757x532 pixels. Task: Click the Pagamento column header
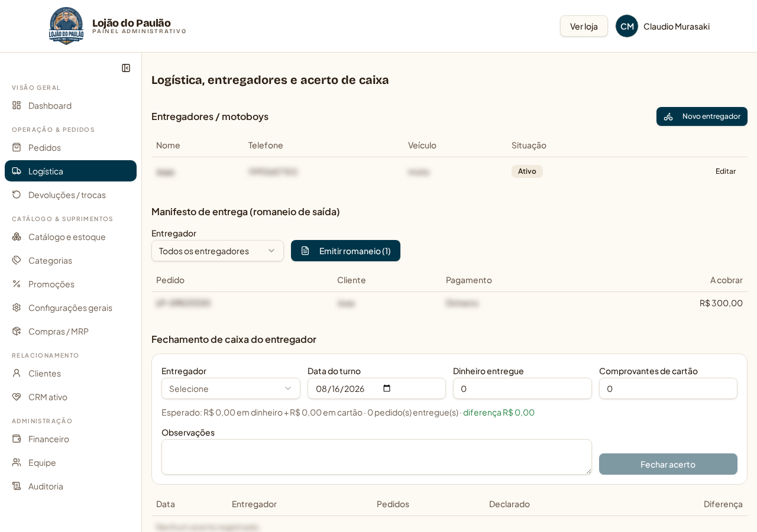[x=469, y=280]
